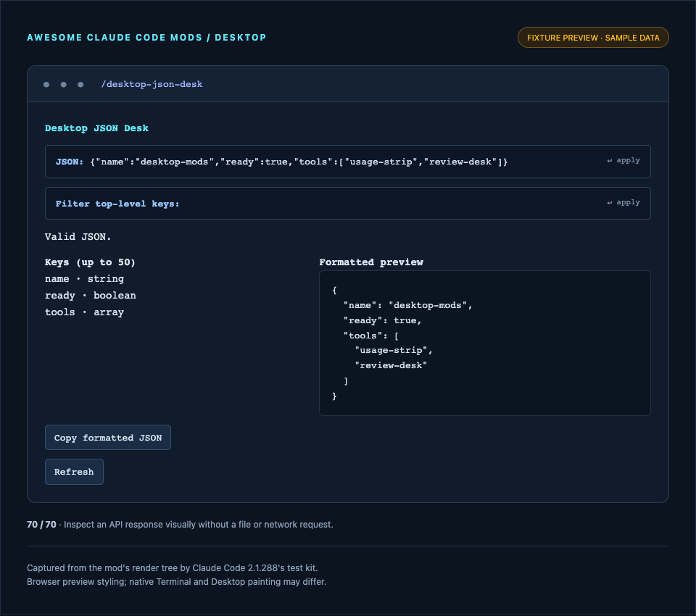The width and height of the screenshot is (696, 616).
Task: Click the Keys (up to 50) label
Action: pos(90,262)
